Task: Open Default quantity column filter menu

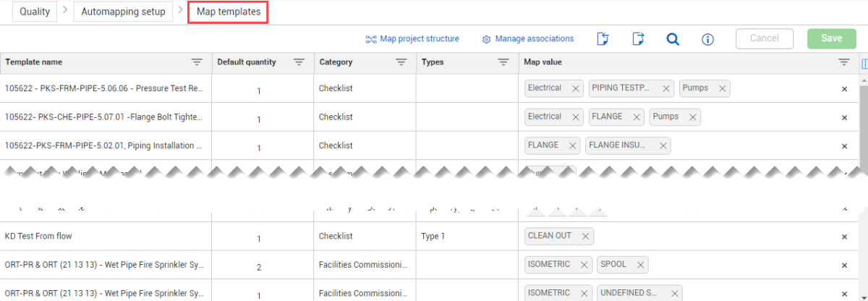Action: (299, 62)
